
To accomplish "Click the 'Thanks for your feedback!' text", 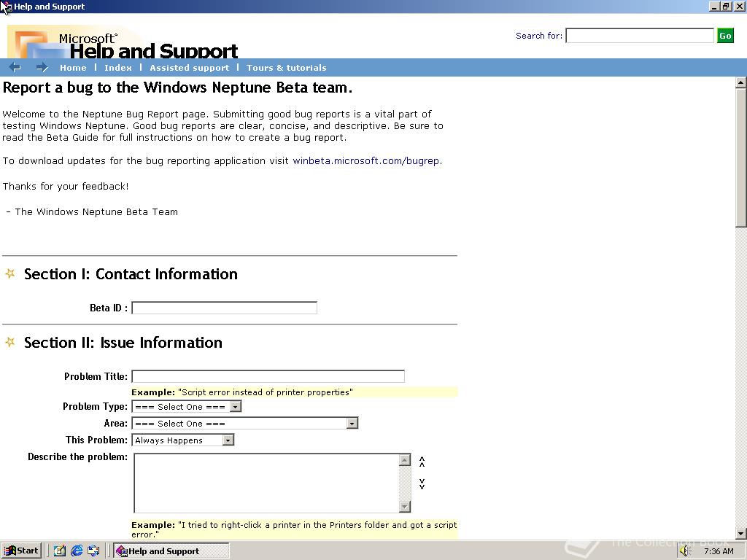I will pyautogui.click(x=65, y=186).
